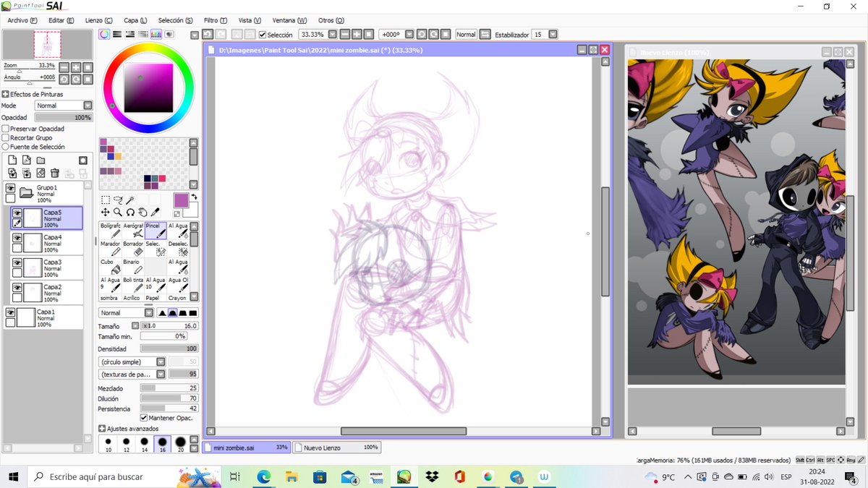868x488 pixels.
Task: Select the rectangular selection tool
Action: [x=106, y=200]
